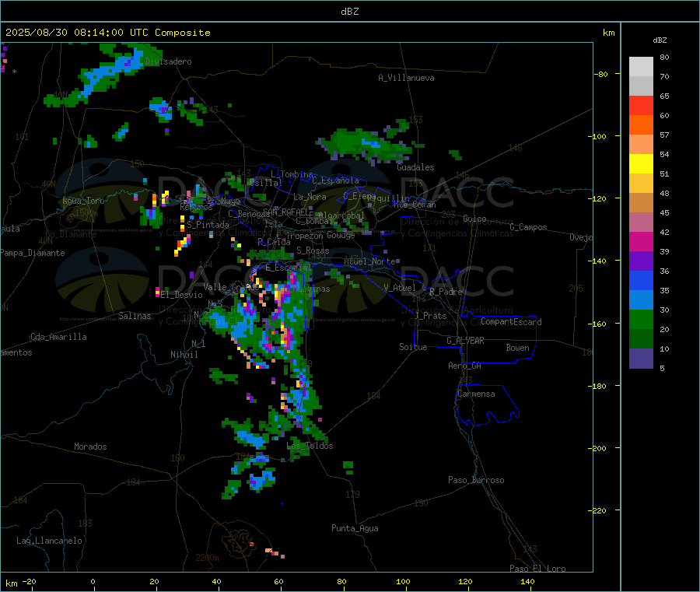
Task: Click the Bowen map label
Action: (517, 348)
